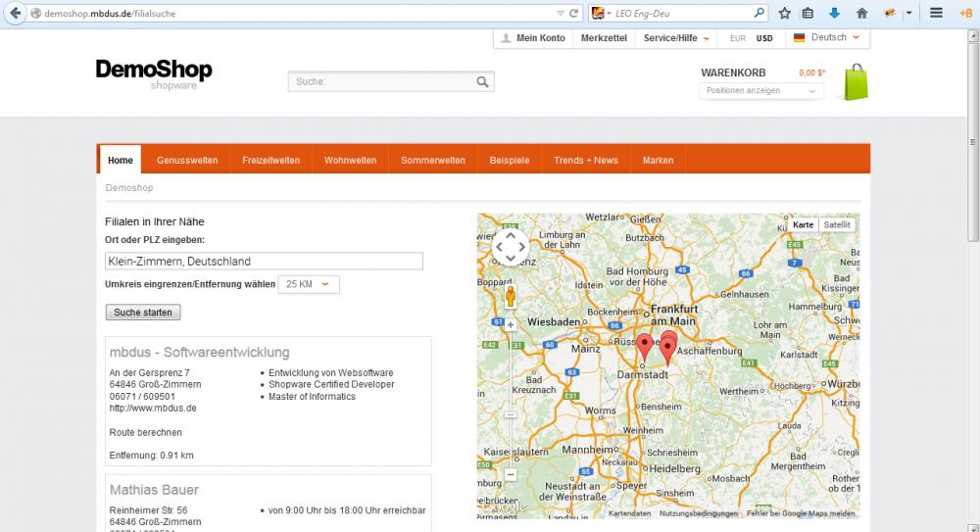980x532 pixels.
Task: Click the browser back arrow button
Action: click(x=15, y=14)
